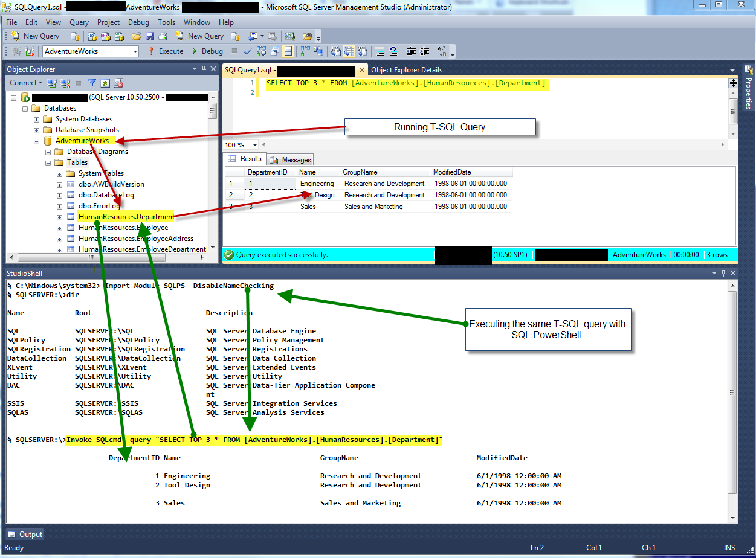Image resolution: width=756 pixels, height=558 pixels.
Task: Switch output to Results to Text
Action: click(336, 51)
